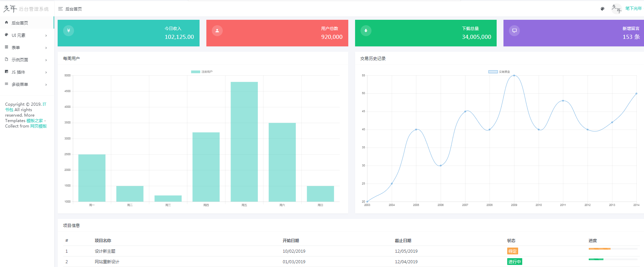This screenshot has height=267, width=644.
Task: Click the user icon on total users card
Action: (217, 31)
